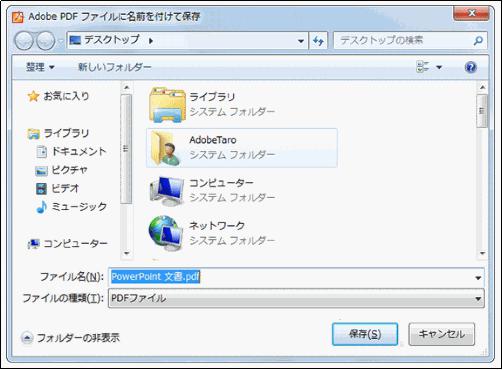Click 新しいフォルダー button
The width and height of the screenshot is (503, 370).
[115, 67]
